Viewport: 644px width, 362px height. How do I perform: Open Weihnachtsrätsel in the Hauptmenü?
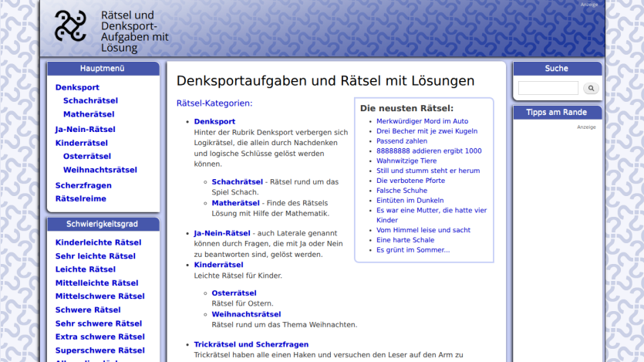[99, 170]
